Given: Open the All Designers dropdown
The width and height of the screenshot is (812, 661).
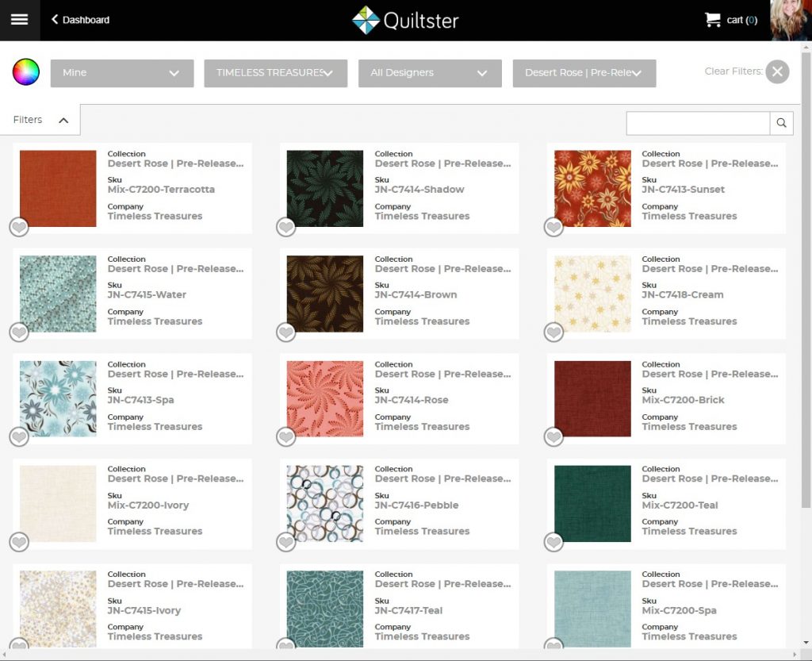Looking at the screenshot, I should point(430,73).
